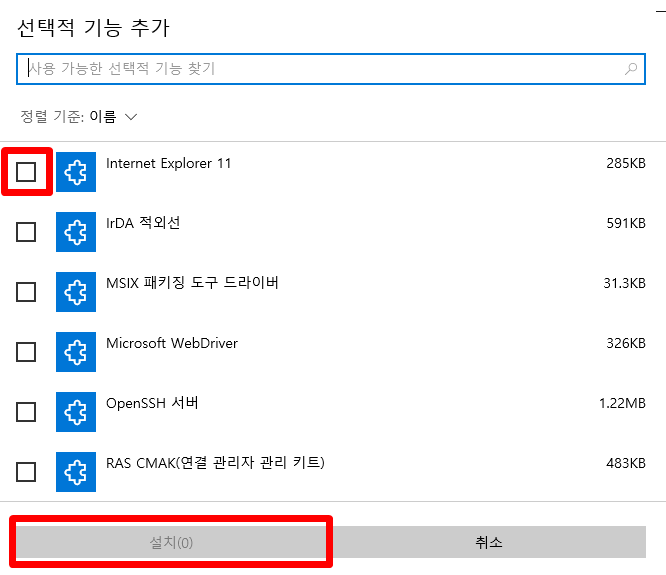Check the Internet Explorer 11 checkbox
This screenshot has height=575, width=666.
coord(26,172)
